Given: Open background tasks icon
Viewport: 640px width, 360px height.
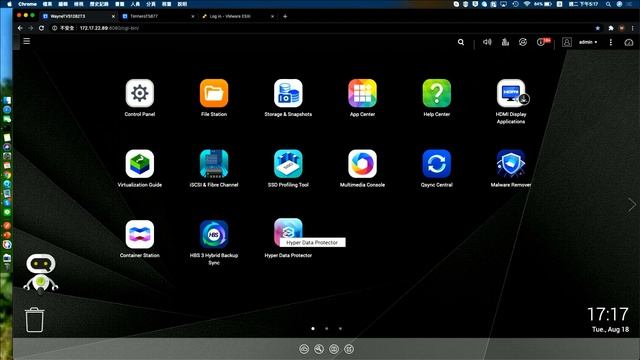Looking at the screenshot, I should click(x=505, y=42).
